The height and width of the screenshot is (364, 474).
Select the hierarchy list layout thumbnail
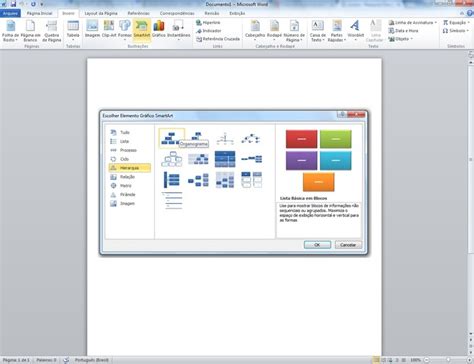[251, 180]
